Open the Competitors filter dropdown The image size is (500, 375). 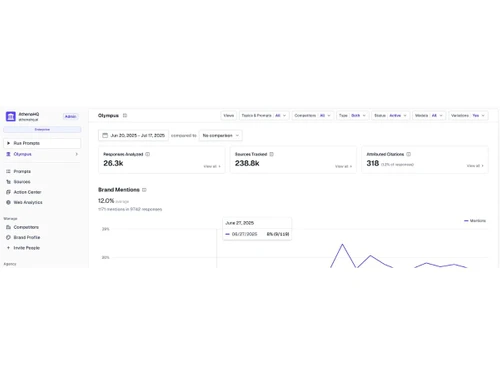[312, 115]
